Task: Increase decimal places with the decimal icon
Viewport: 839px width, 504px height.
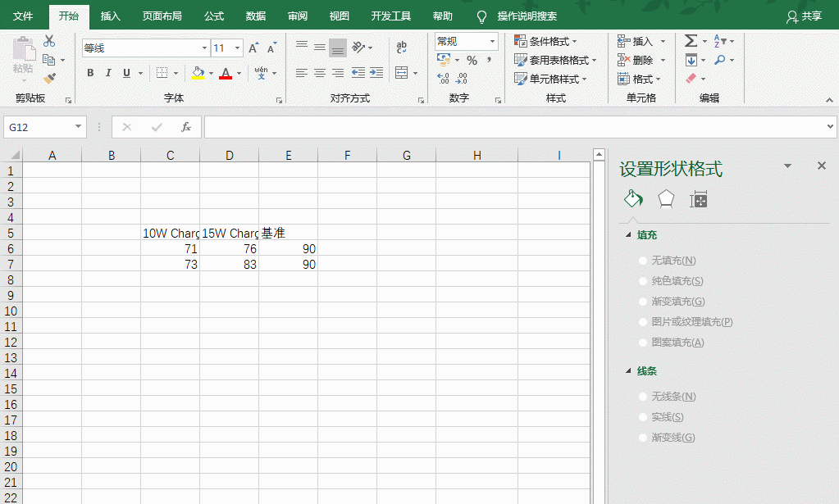Action: [x=443, y=76]
